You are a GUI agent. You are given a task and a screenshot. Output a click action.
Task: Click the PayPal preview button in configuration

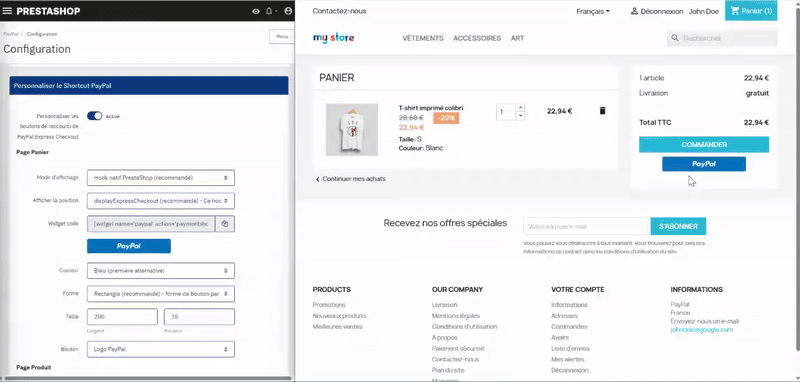[x=129, y=246]
